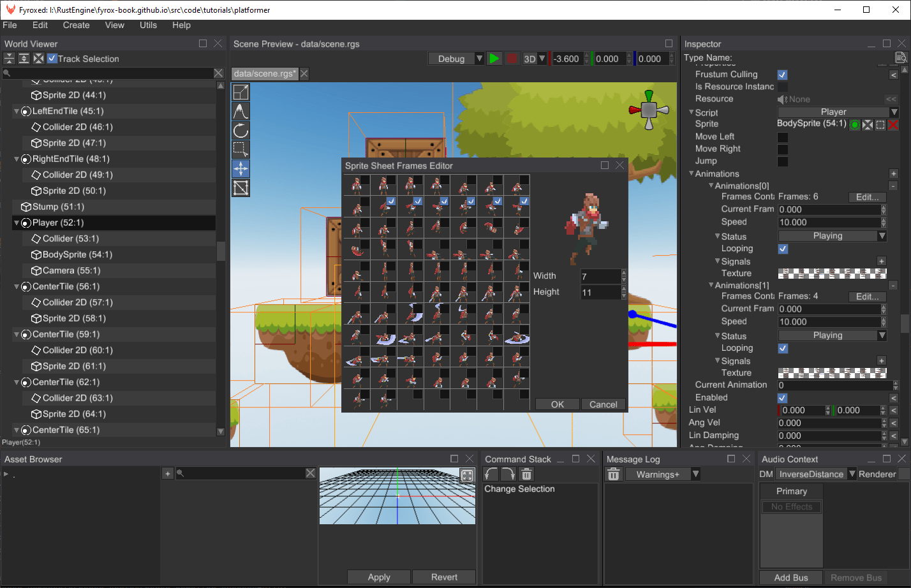Open the Inspector docs icon

(x=901, y=57)
